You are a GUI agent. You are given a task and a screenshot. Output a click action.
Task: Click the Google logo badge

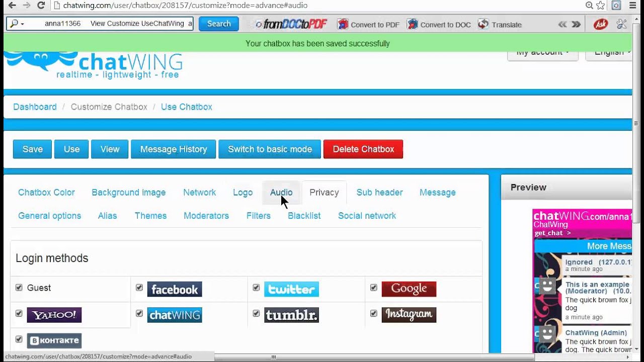coord(409,289)
